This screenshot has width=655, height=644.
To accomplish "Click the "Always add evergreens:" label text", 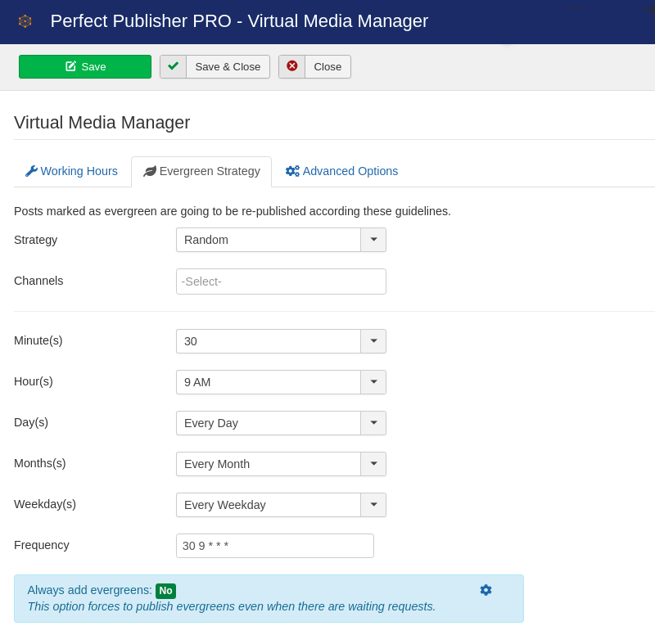I will [x=90, y=590].
